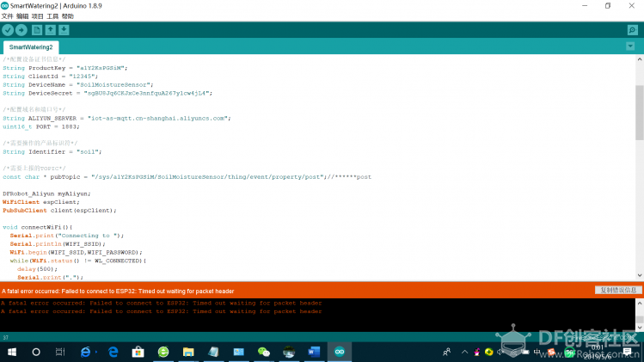Click the console scroll-down arrow
Image resolution: width=644 pixels, height=362 pixels.
coord(640,328)
